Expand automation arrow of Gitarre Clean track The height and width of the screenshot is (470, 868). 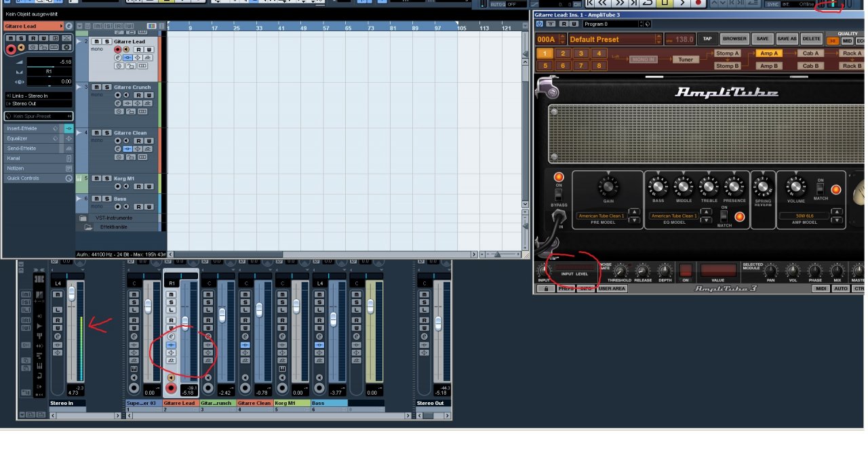79,132
